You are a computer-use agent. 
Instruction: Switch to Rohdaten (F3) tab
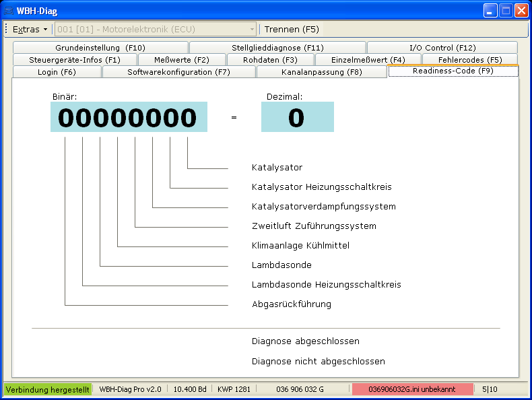tap(270, 60)
